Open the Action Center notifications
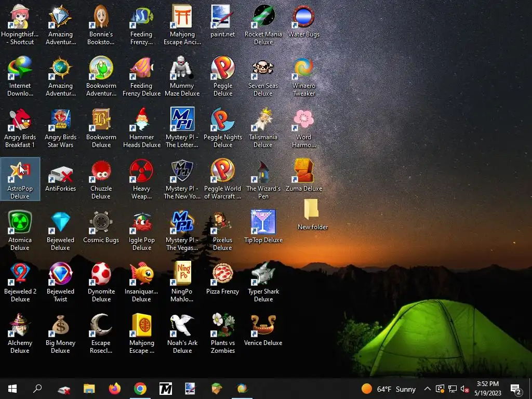532x399 pixels. (516, 389)
